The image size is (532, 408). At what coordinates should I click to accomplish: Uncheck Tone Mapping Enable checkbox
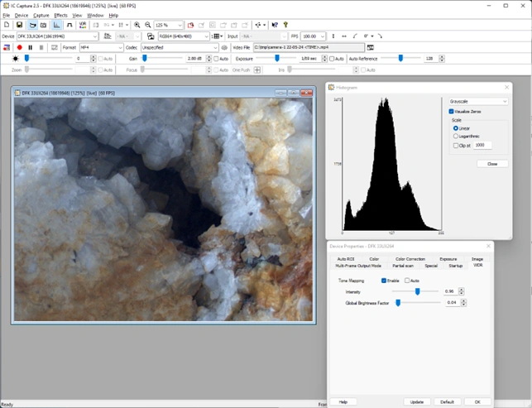pyautogui.click(x=384, y=281)
